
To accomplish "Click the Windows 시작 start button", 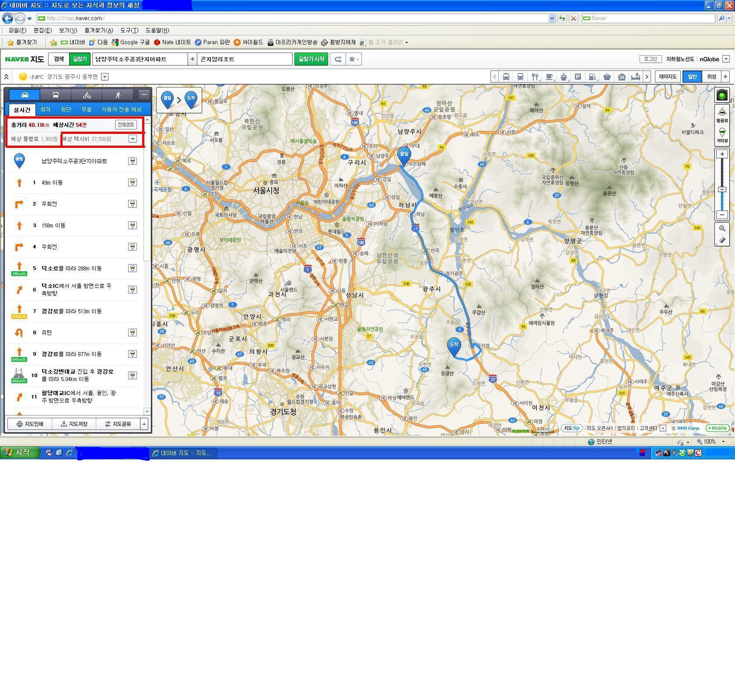I will coord(19,453).
